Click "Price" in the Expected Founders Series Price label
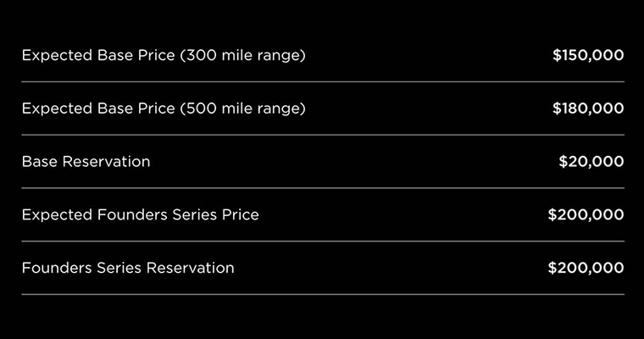 pyautogui.click(x=240, y=214)
